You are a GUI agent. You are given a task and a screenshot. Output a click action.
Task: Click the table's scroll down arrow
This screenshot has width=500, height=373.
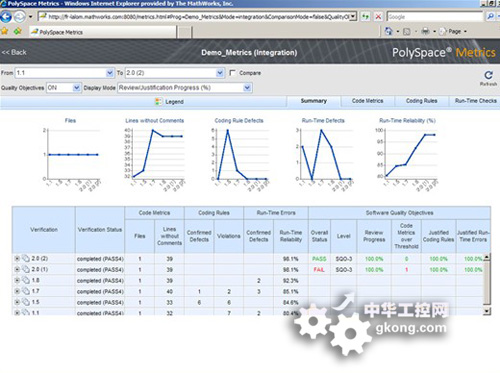tap(487, 311)
